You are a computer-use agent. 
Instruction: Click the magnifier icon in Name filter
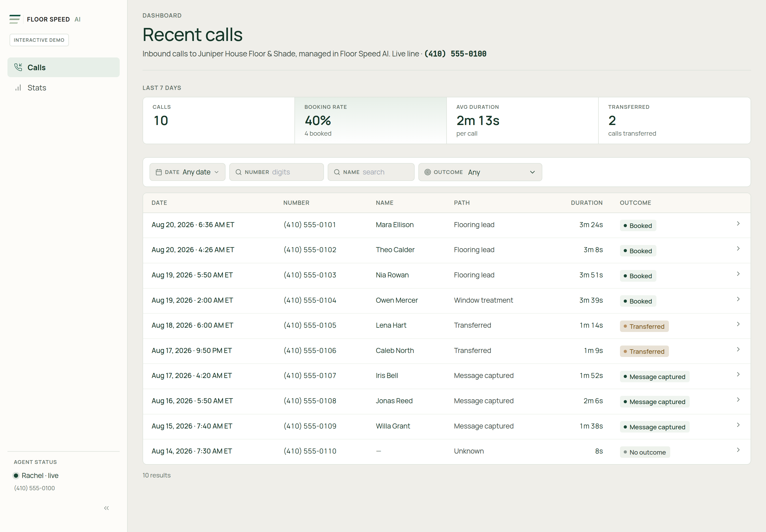click(337, 172)
